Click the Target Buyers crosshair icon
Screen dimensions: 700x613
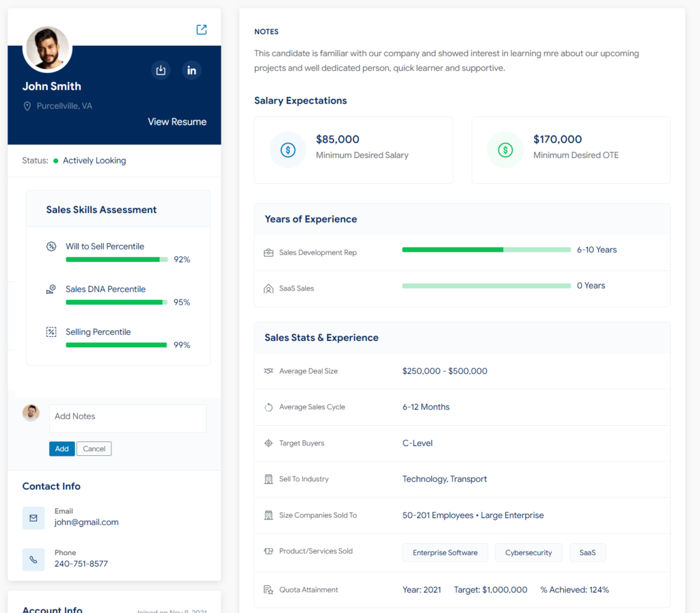tap(268, 443)
